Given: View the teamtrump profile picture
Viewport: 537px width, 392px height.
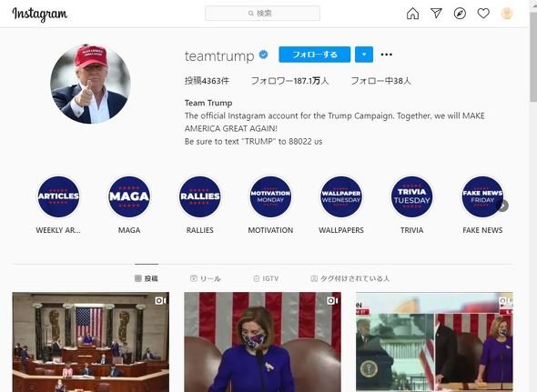Looking at the screenshot, I should [90, 84].
